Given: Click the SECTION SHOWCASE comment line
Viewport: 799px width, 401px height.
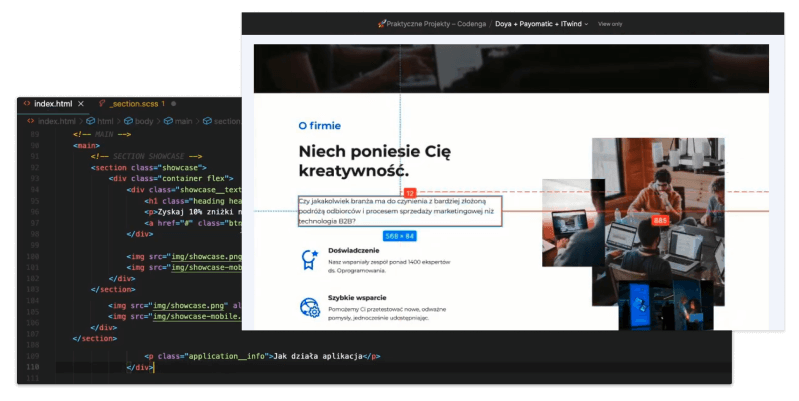Looking at the screenshot, I should click(x=147, y=156).
